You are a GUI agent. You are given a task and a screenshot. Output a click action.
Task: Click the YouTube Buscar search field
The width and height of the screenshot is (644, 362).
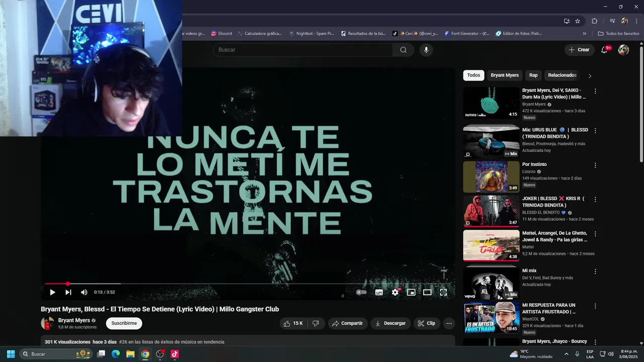click(303, 50)
